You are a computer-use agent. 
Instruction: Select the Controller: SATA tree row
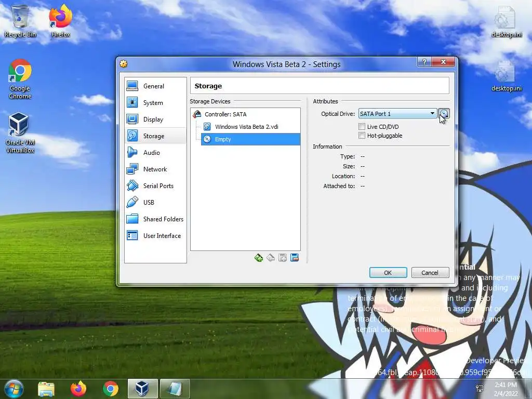(x=246, y=114)
